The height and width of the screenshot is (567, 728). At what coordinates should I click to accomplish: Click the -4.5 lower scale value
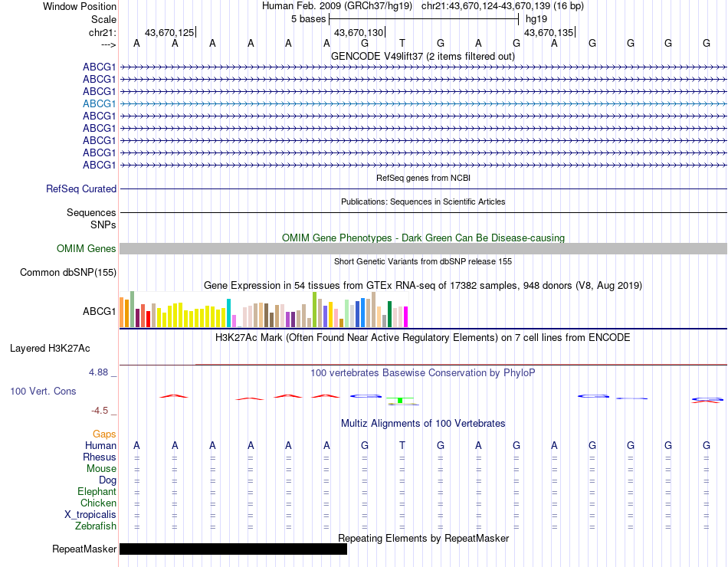pyautogui.click(x=100, y=411)
